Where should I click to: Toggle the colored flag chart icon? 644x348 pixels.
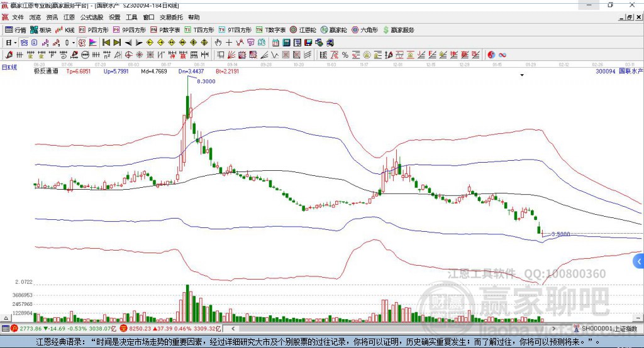point(93,43)
